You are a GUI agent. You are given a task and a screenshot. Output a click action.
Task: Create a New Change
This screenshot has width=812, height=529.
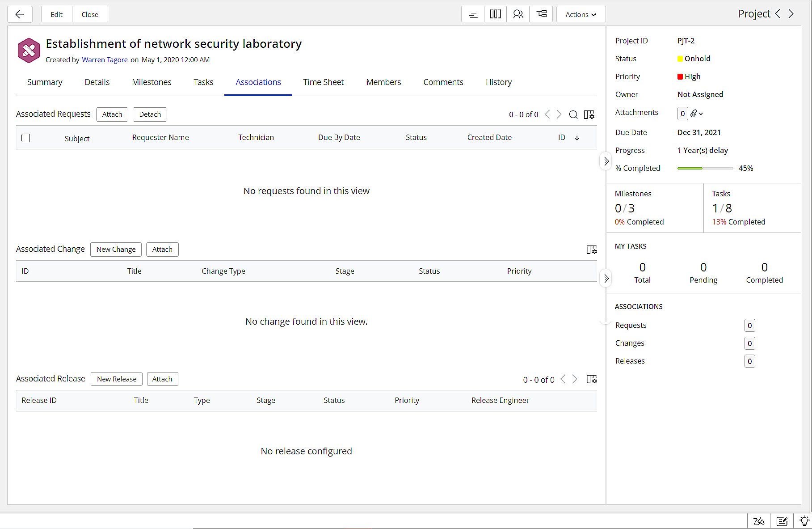point(116,250)
